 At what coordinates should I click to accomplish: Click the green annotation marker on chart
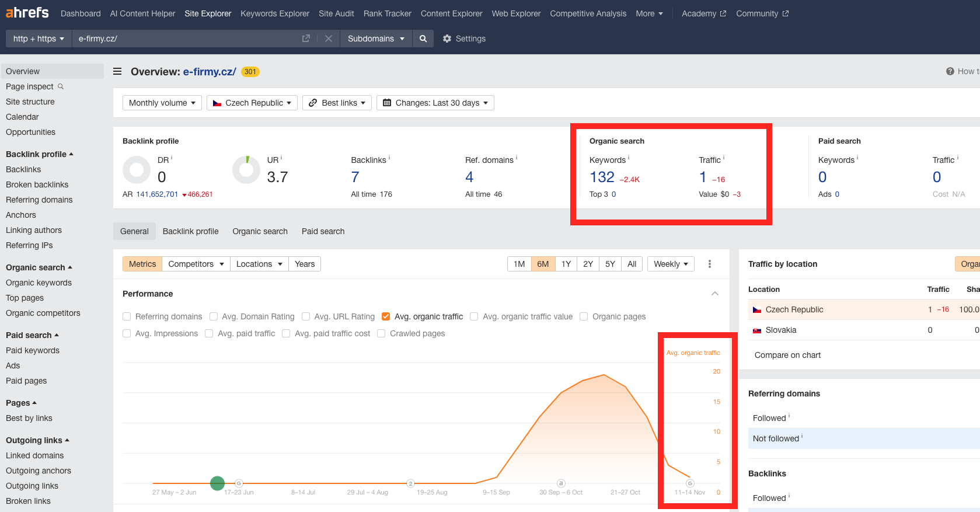click(x=217, y=483)
